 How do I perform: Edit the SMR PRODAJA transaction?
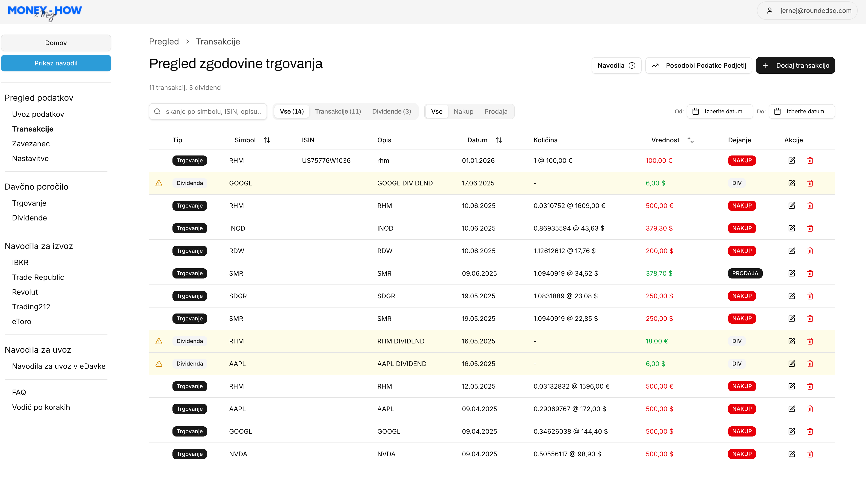coord(792,273)
